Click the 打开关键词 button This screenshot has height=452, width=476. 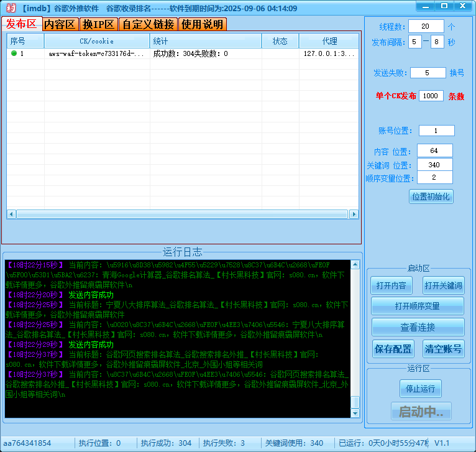[x=443, y=285]
